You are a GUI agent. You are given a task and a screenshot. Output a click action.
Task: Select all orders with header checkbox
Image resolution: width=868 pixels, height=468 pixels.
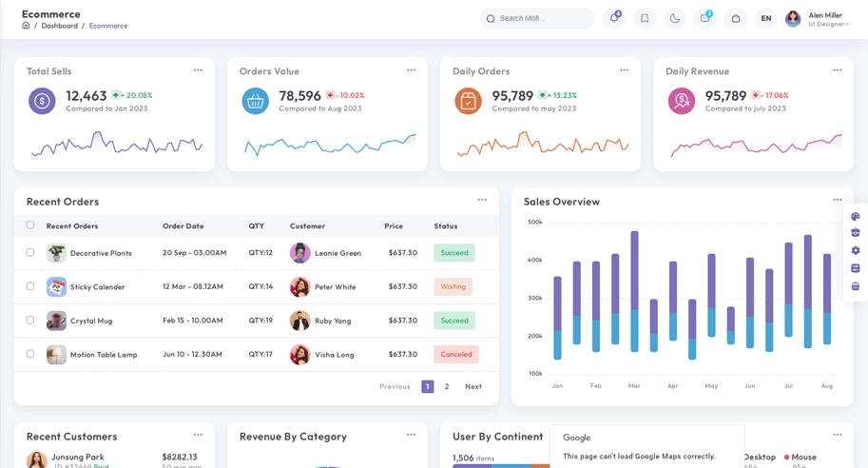(x=30, y=225)
